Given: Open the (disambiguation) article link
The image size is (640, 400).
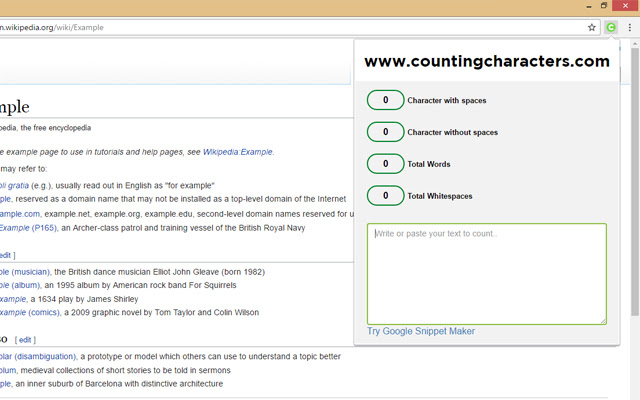Looking at the screenshot, I should pos(38,356).
